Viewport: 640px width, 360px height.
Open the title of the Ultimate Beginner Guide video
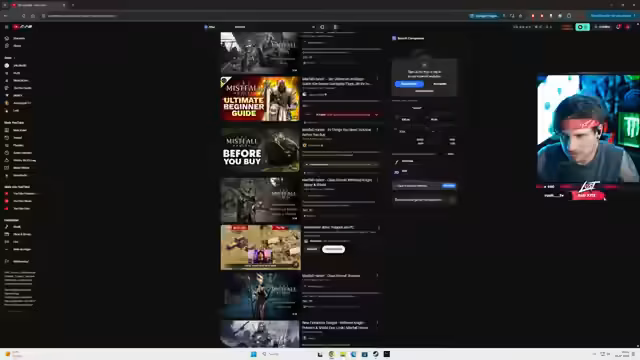(337, 81)
